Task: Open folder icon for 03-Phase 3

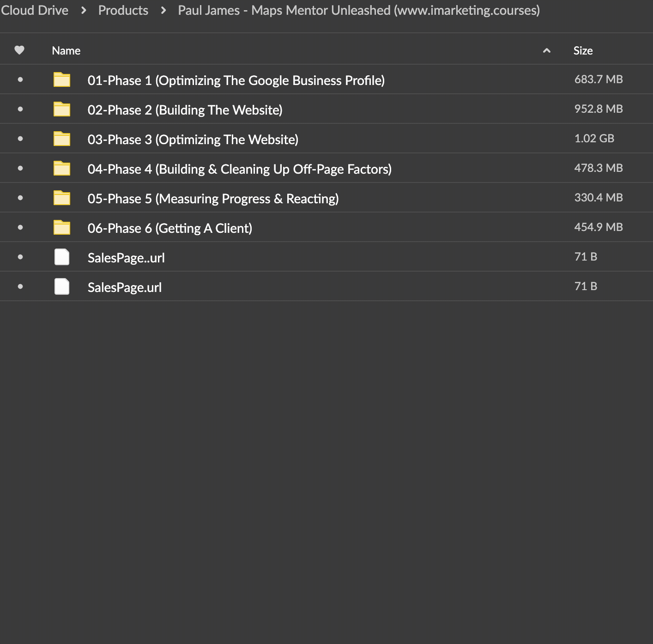Action: click(62, 139)
